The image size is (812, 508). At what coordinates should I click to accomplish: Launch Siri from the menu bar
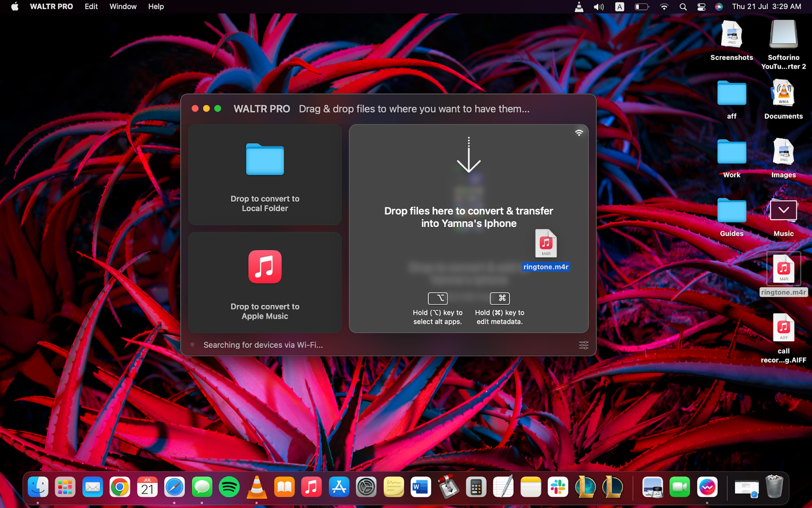point(719,7)
